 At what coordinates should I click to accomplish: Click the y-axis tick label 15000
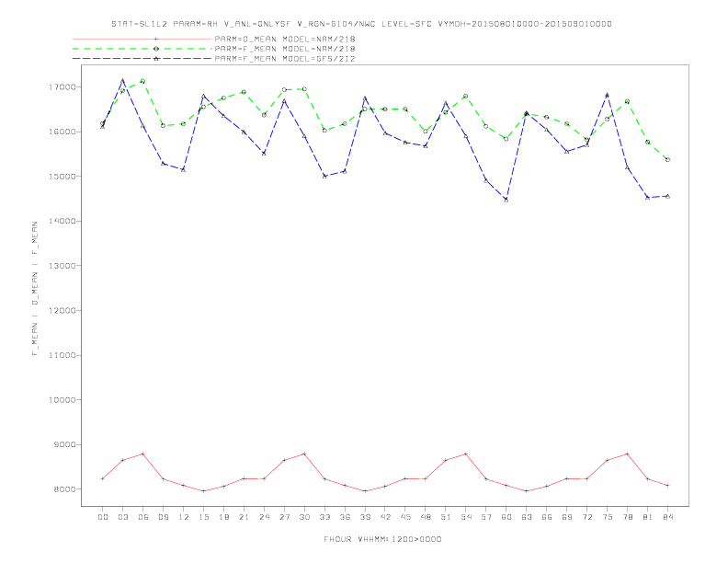62,177
